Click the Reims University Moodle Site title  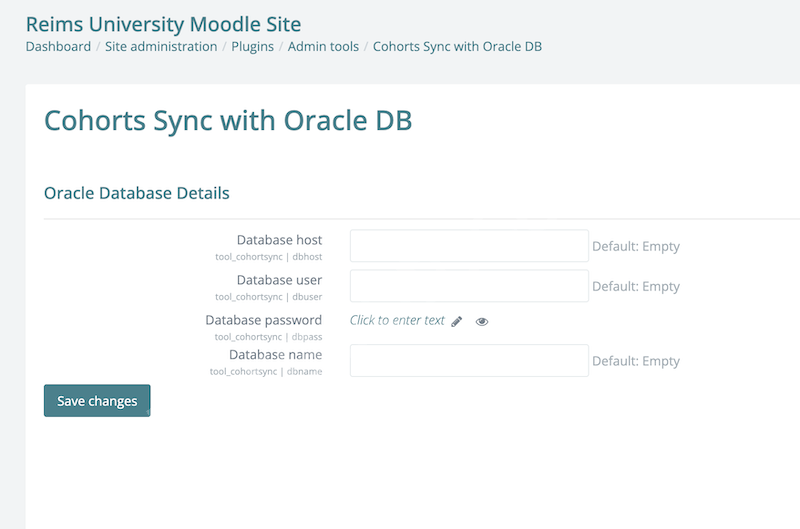pos(163,24)
